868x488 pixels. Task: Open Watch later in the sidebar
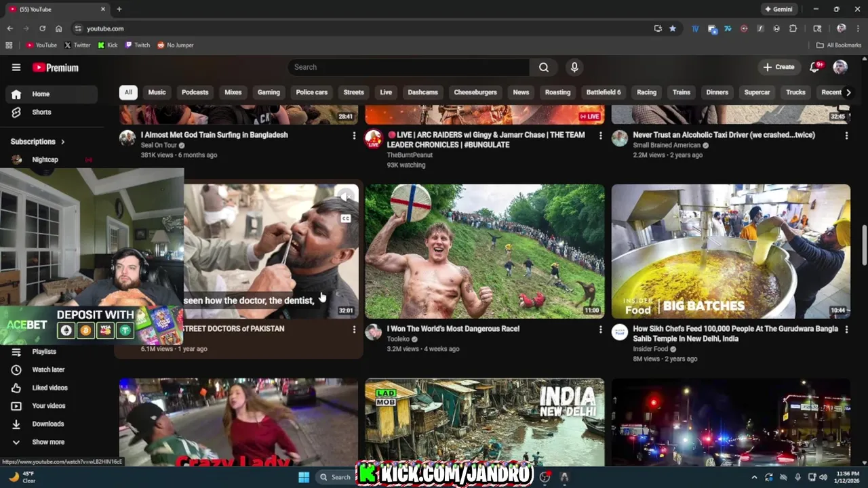coord(50,369)
